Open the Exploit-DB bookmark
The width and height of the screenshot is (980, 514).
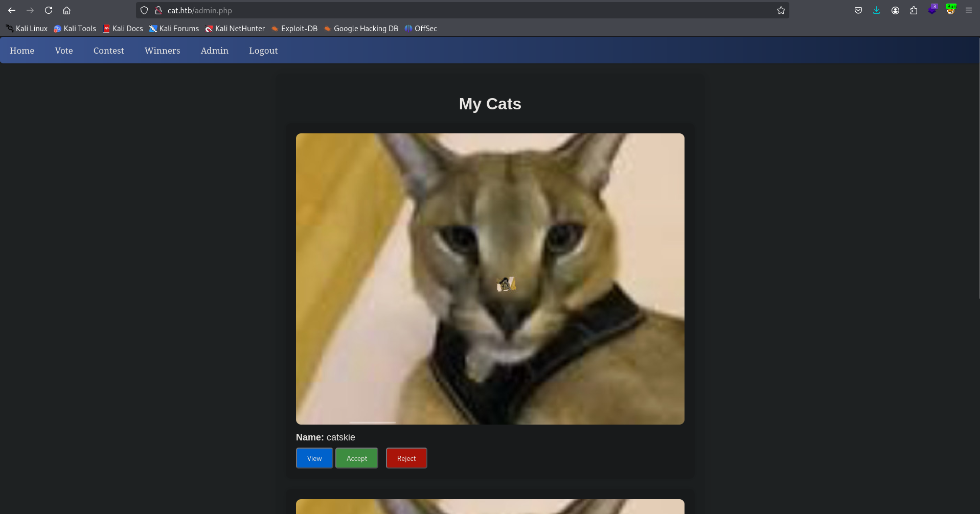[294, 29]
